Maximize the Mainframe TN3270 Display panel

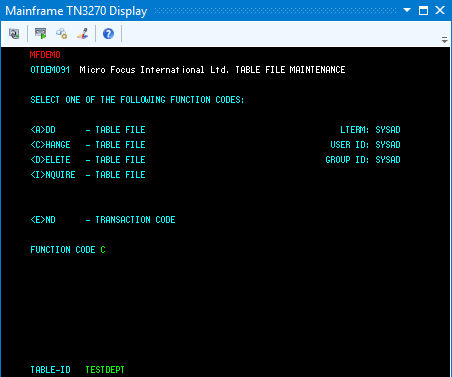point(423,10)
